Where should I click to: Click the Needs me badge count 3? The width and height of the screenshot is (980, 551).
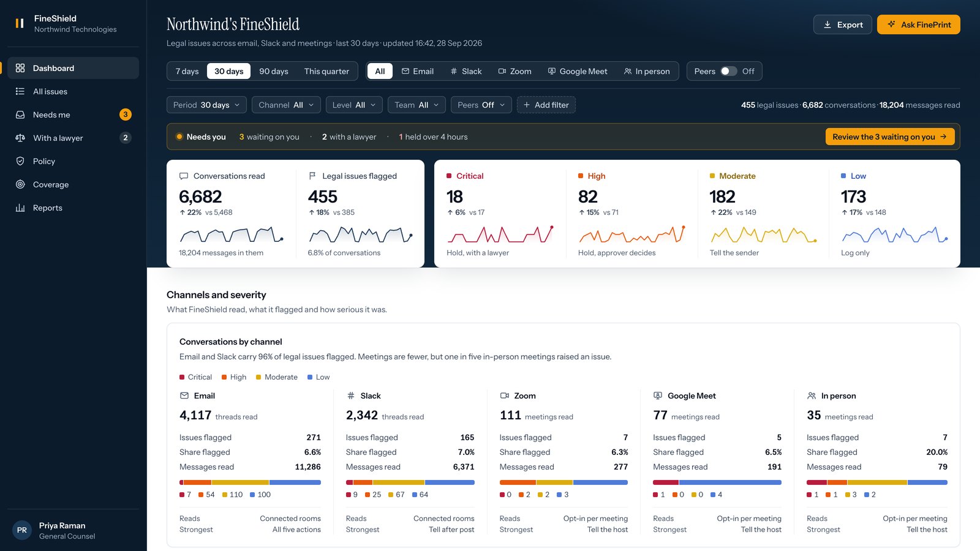point(126,114)
